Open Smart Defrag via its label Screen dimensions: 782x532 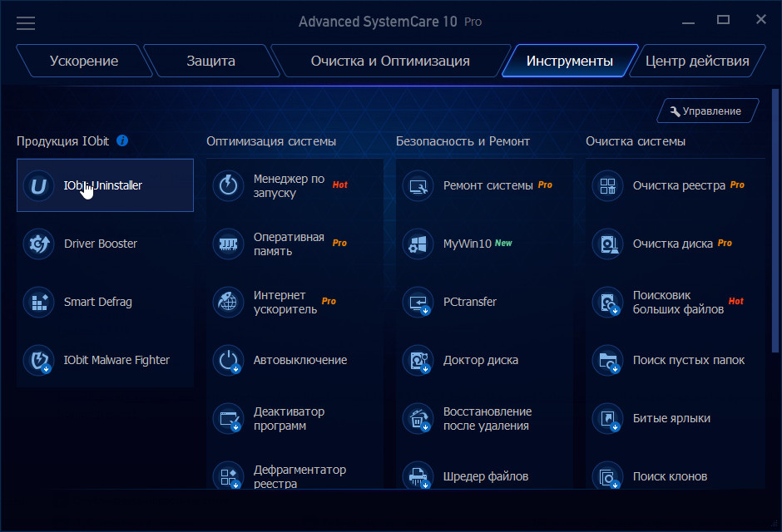pos(98,302)
